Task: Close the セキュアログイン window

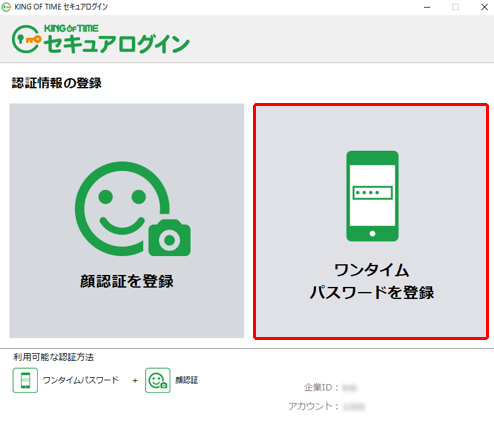Action: [x=484, y=7]
